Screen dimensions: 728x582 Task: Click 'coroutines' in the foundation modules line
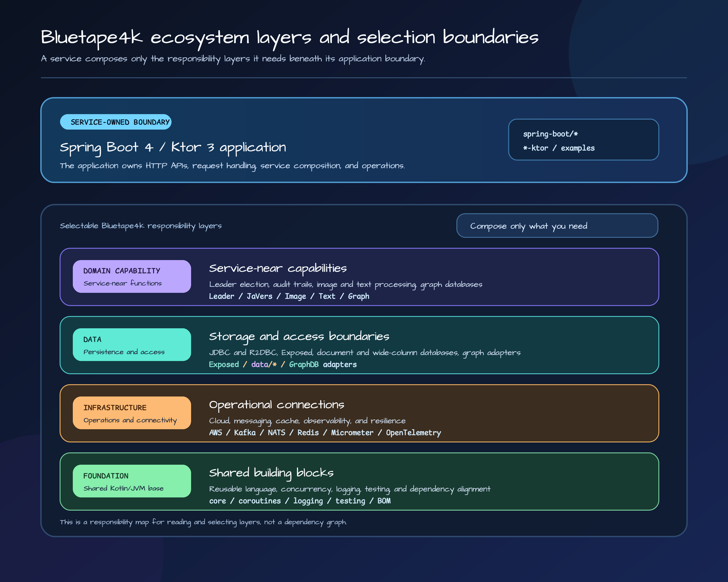pos(260,501)
